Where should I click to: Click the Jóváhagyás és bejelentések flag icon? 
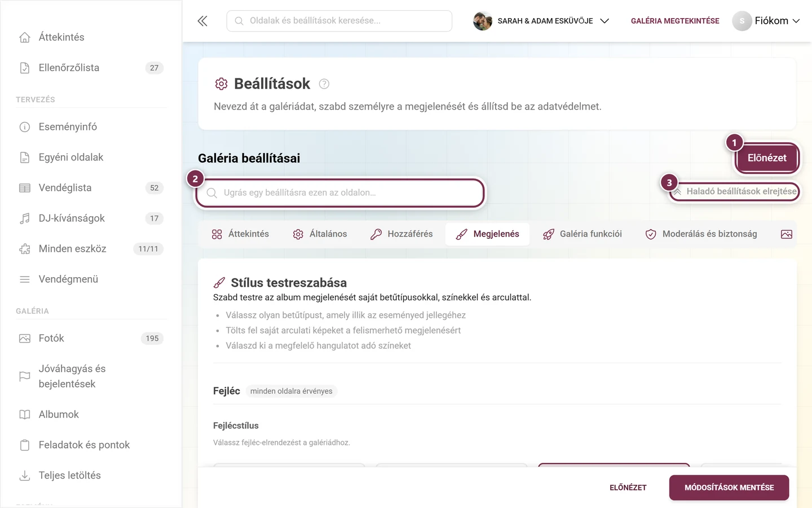tap(25, 376)
